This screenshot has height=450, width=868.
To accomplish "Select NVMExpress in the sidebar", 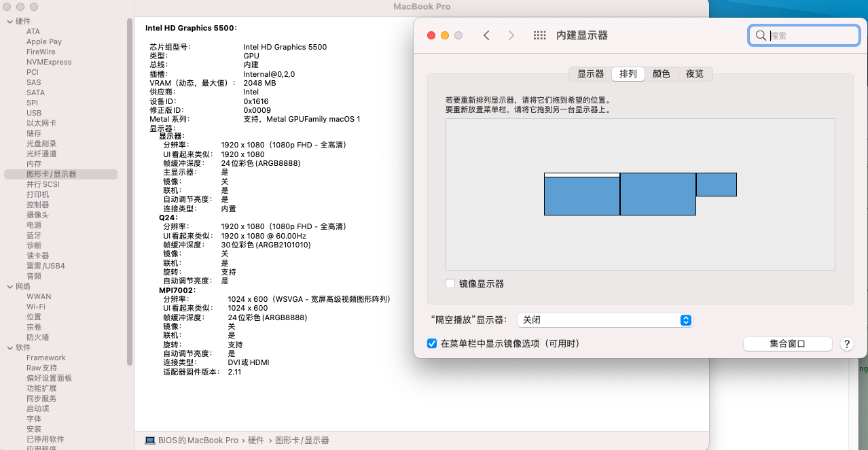I will tap(49, 62).
